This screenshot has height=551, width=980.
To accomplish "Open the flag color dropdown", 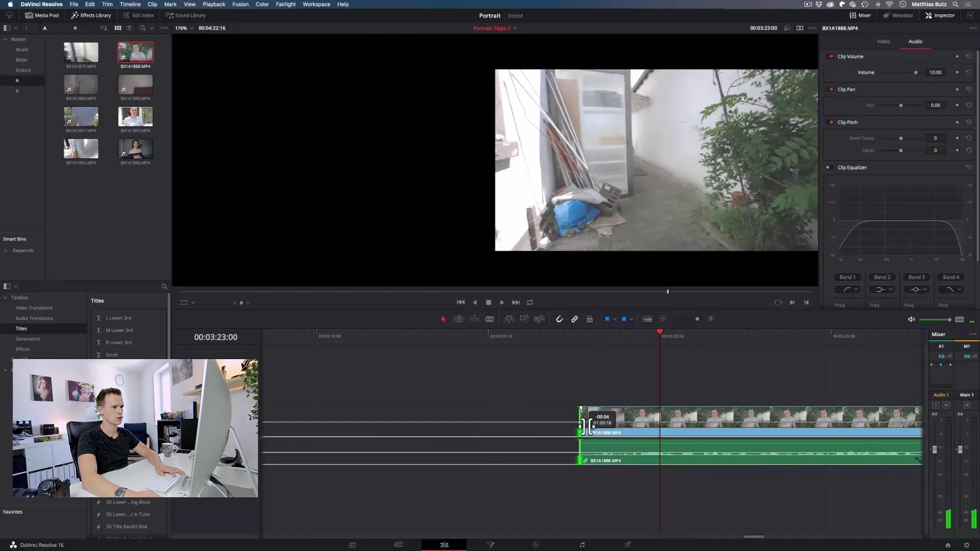I will pyautogui.click(x=615, y=319).
